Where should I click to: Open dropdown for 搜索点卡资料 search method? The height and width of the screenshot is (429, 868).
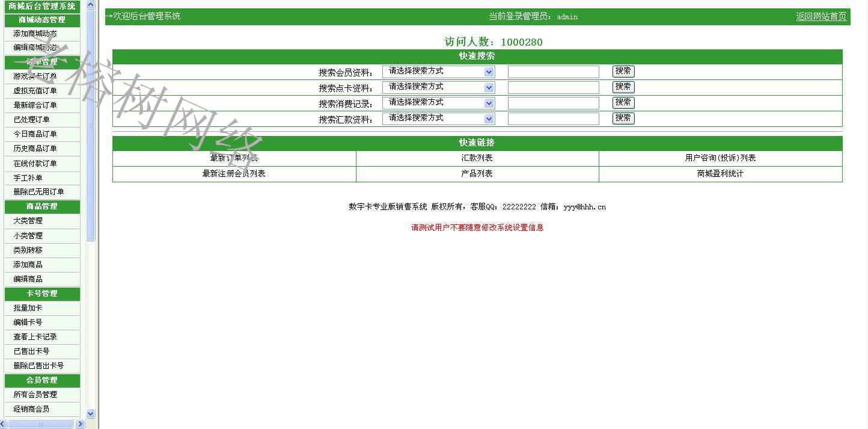(x=438, y=87)
